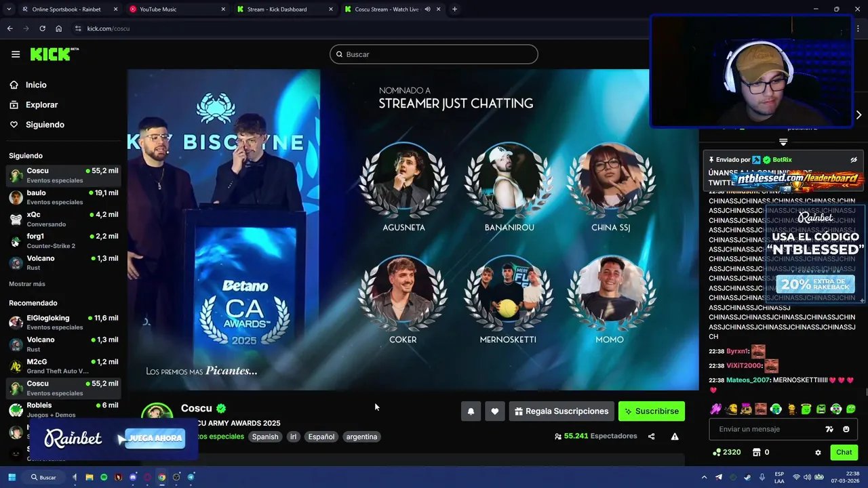Image resolution: width=868 pixels, height=488 pixels.
Task: Show hidden system tray icons chevron
Action: coord(705,477)
